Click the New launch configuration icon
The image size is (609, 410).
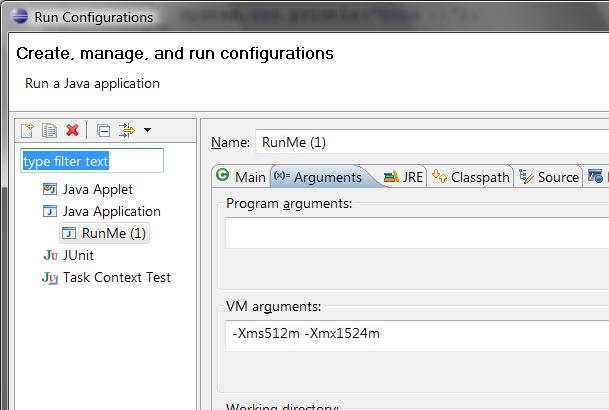27,130
